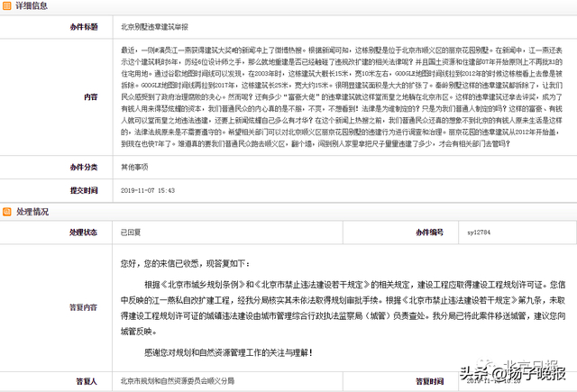Click the case number sy12784
Image resolution: width=577 pixels, height=392 pixels.
479,232
